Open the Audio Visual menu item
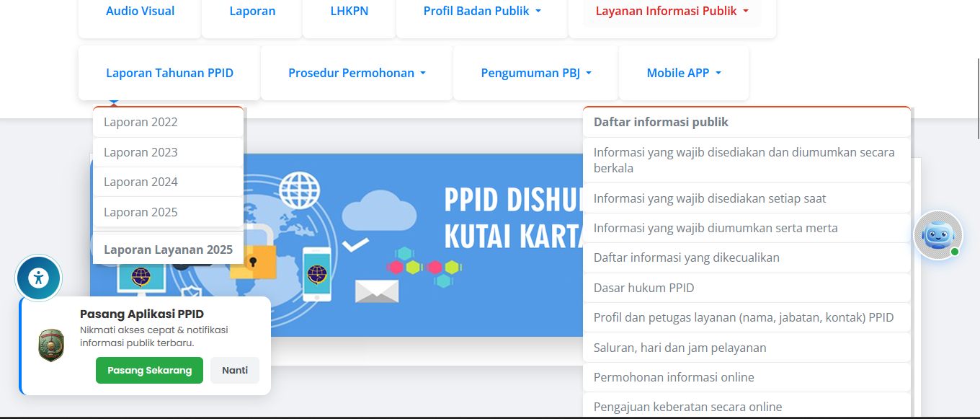 pos(140,11)
